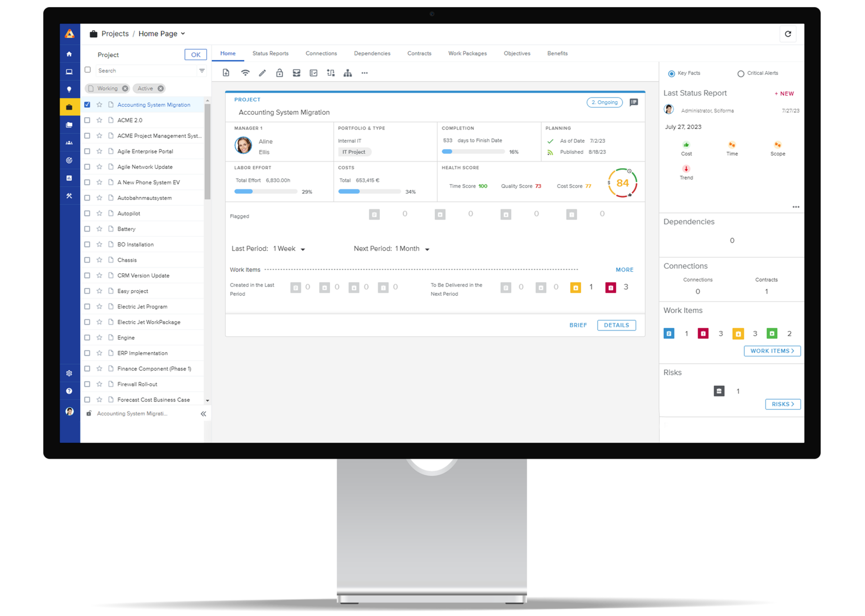This screenshot has height=616, width=865.
Task: Click the filter icon beside Search
Action: click(x=202, y=71)
